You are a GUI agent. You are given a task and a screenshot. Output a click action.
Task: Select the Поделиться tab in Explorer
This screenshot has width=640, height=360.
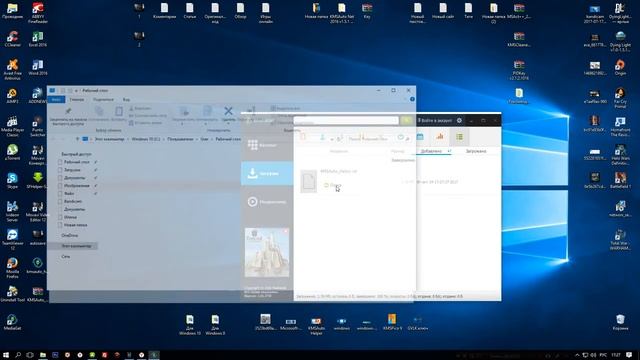coord(103,99)
